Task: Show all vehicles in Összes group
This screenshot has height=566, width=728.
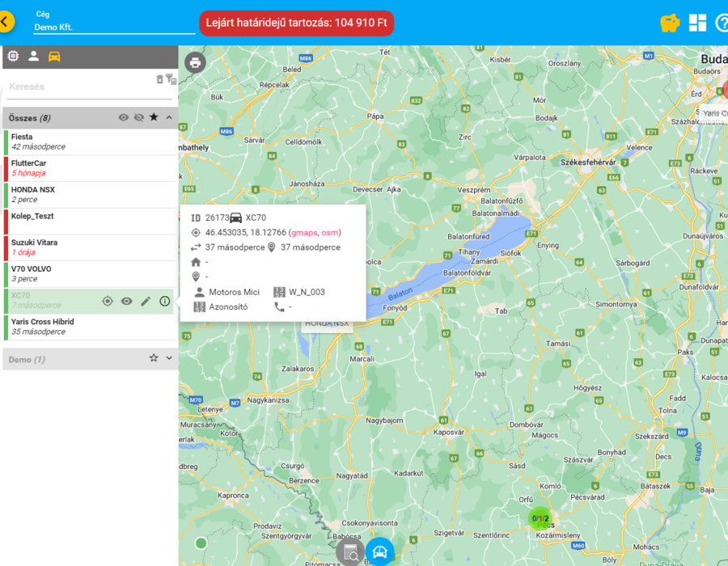Action: (124, 117)
